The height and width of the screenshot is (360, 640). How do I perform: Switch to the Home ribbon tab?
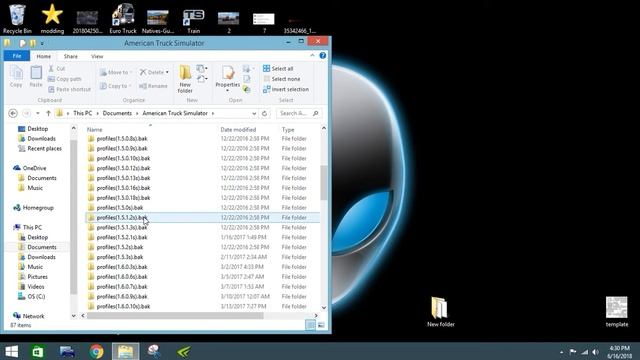pyautogui.click(x=44, y=56)
